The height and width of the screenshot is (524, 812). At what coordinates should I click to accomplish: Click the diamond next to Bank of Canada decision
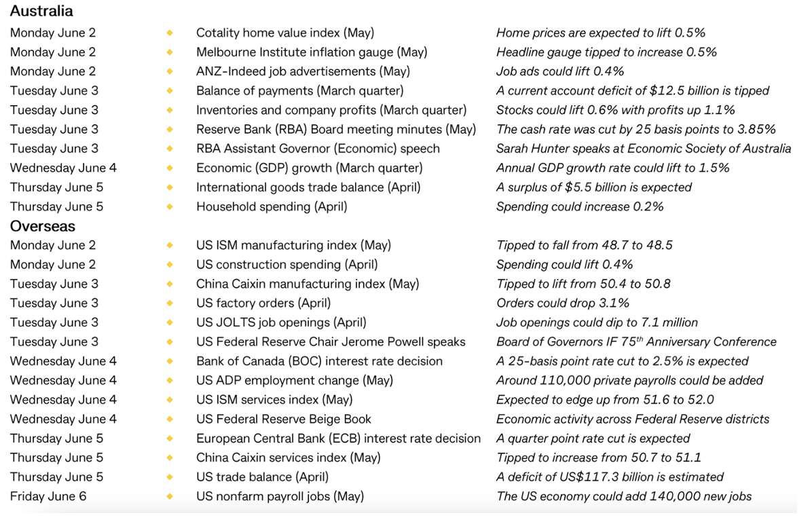click(x=170, y=362)
